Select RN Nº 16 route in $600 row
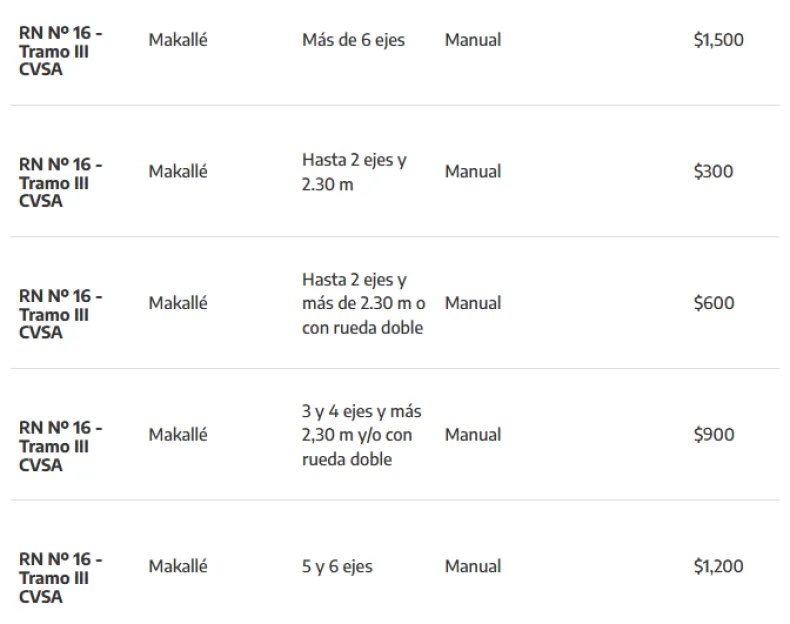The image size is (790, 624). point(60,314)
